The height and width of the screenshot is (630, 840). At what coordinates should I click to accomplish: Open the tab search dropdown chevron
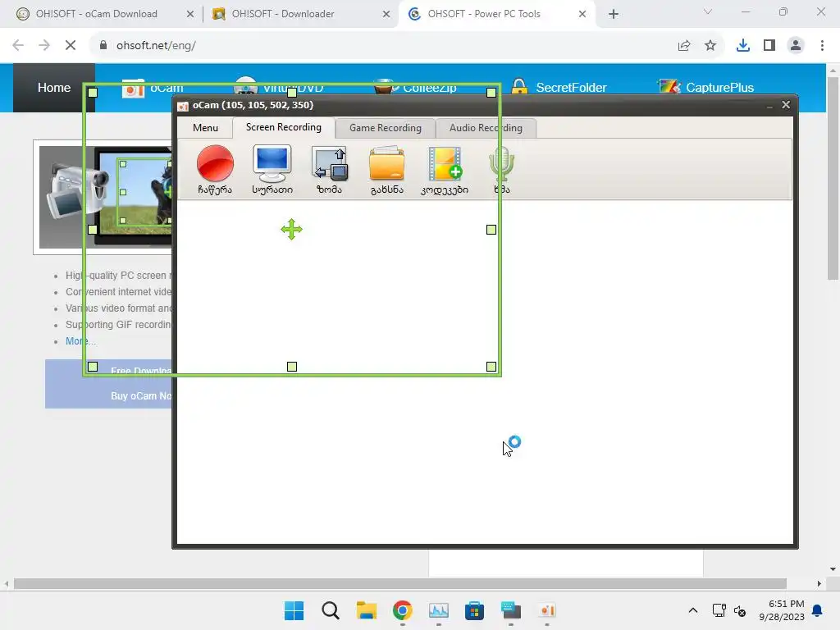coord(708,11)
